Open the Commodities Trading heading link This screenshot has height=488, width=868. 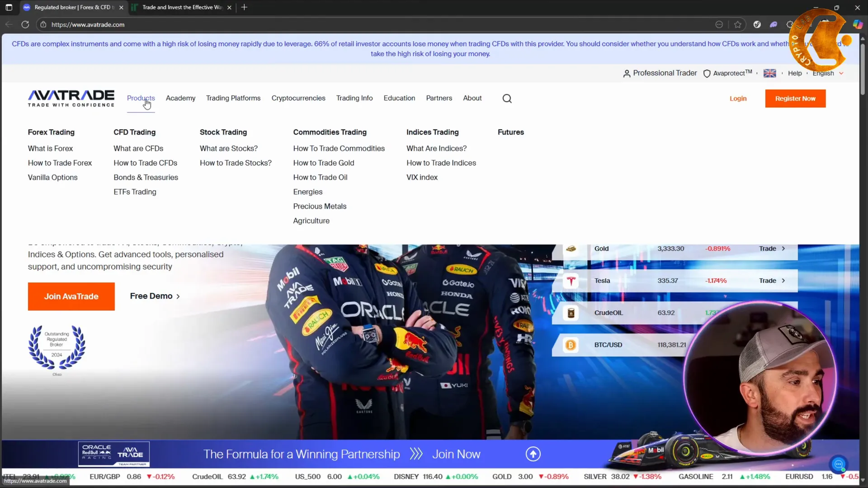tap(330, 132)
